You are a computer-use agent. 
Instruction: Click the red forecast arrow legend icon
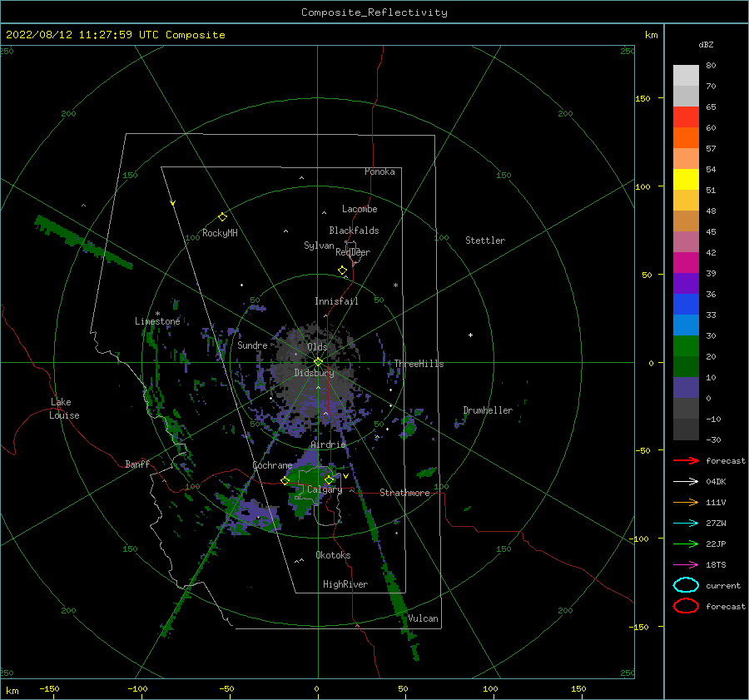(x=686, y=460)
